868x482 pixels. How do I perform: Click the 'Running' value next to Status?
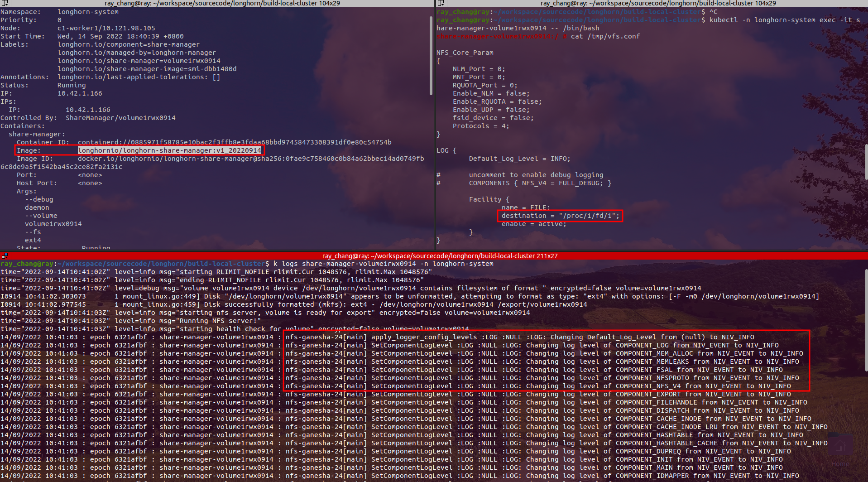tap(72, 85)
